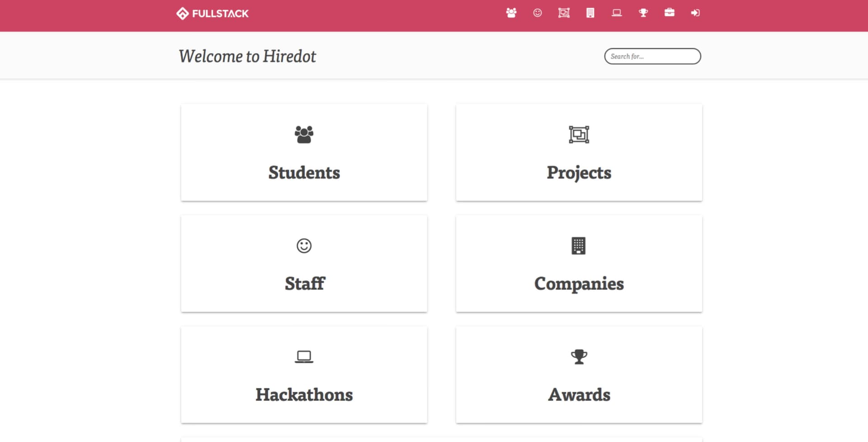Screen dimensions: 868x442
Task: Click the sign-in arrow icon
Action: [695, 13]
